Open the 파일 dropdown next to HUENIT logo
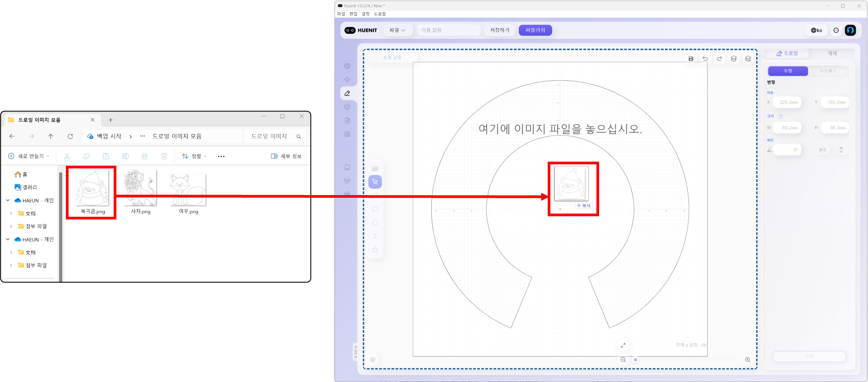Viewport: 868px width, 382px height. pyautogui.click(x=397, y=30)
